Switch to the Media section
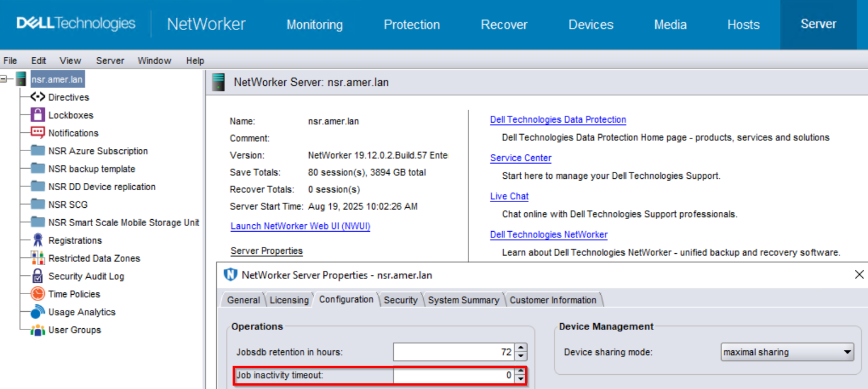 pyautogui.click(x=671, y=24)
